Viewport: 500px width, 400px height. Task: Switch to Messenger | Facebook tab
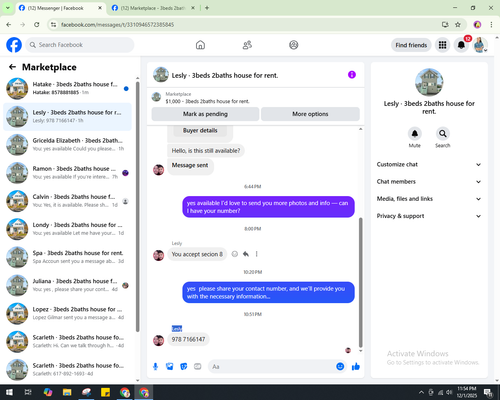(60, 8)
